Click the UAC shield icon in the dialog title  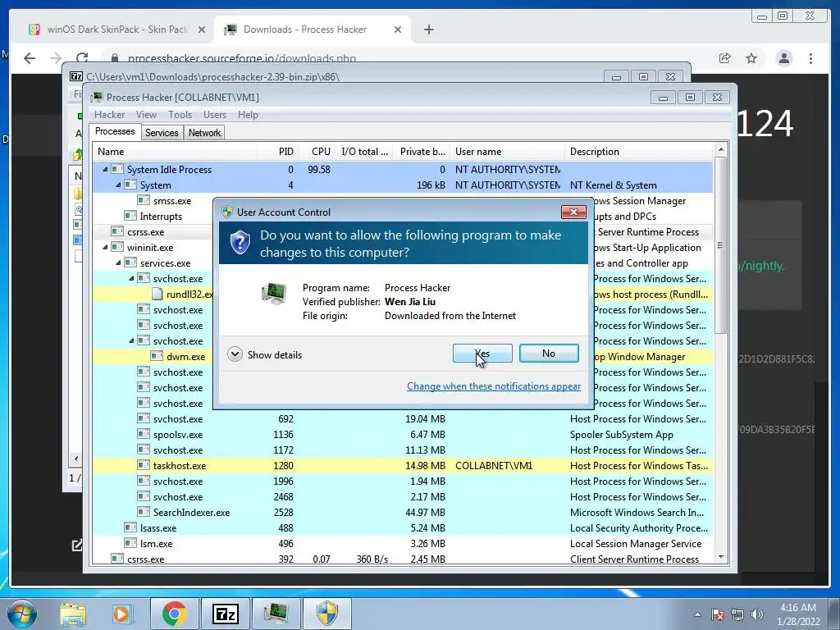click(x=227, y=212)
